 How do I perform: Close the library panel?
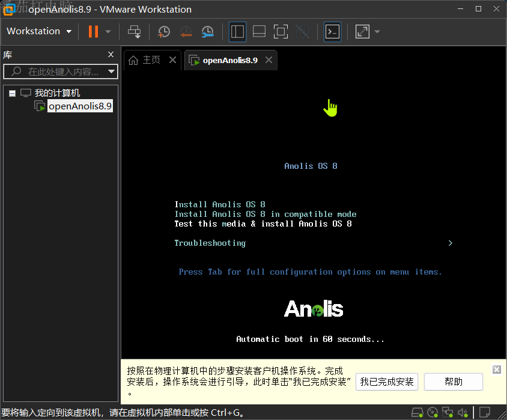coord(111,54)
